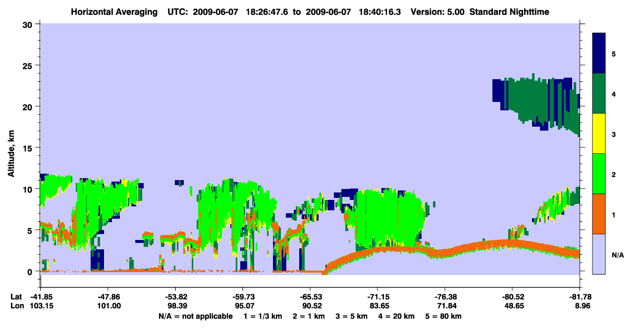Click latitude value -47.86

(108, 297)
